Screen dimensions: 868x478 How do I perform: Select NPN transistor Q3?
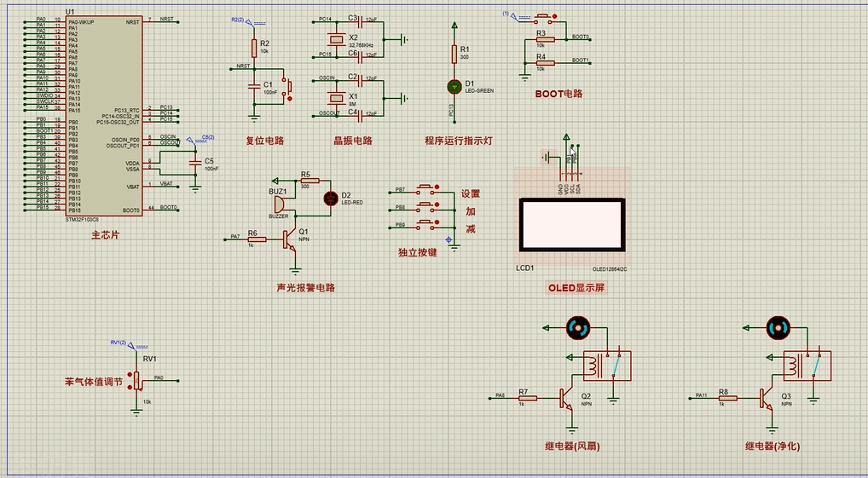click(767, 396)
